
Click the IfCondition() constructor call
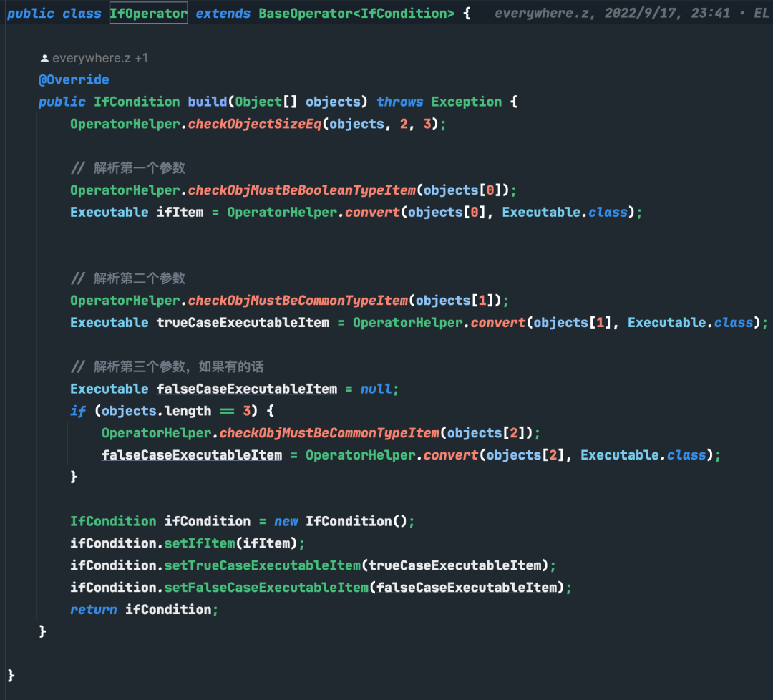click(356, 522)
